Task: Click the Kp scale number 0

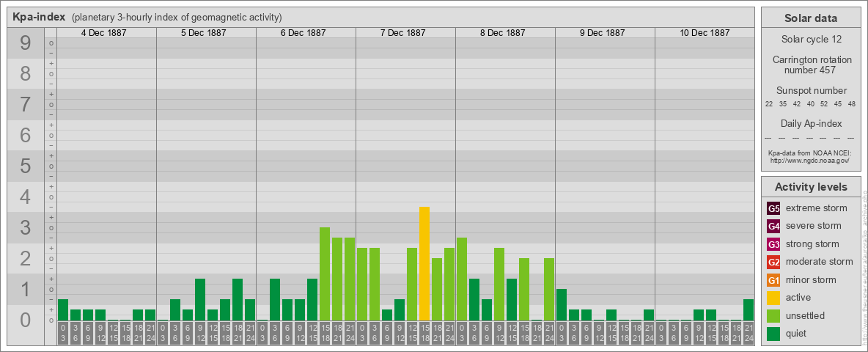Action: click(x=26, y=320)
